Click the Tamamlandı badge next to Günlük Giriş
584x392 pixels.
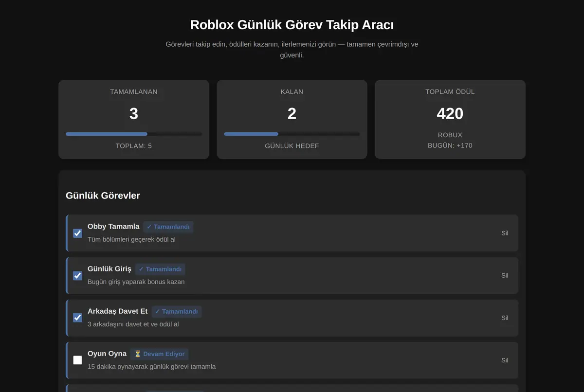click(160, 269)
